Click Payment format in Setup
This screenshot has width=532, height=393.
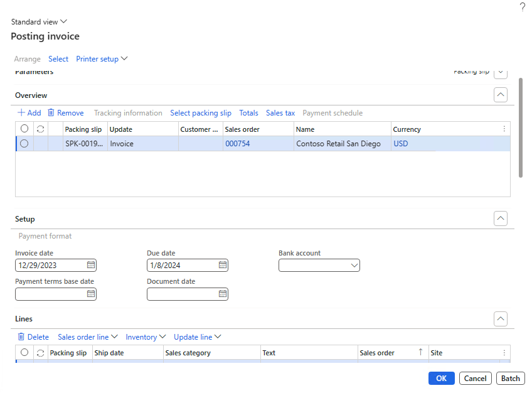(45, 236)
